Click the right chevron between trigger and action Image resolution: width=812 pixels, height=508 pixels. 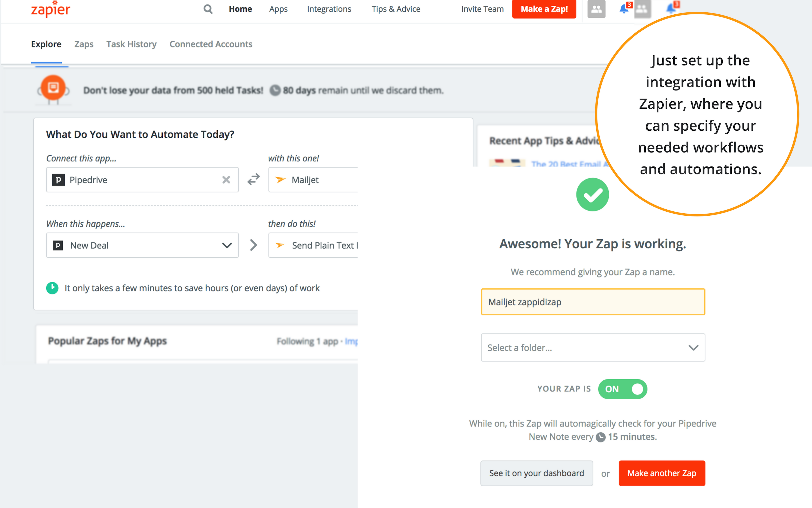pos(254,245)
